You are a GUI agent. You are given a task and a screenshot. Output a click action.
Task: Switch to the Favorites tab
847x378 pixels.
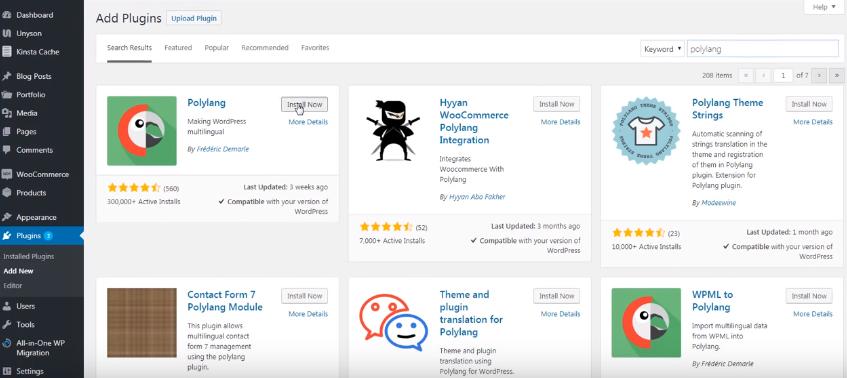point(315,48)
